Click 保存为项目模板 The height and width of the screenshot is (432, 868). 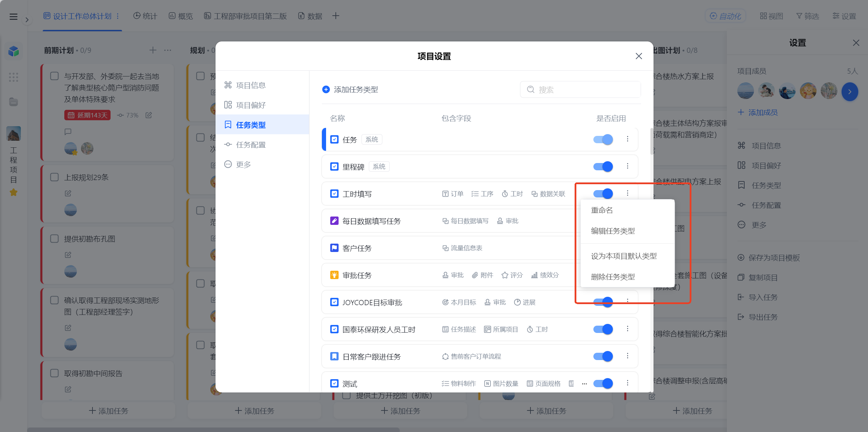(x=769, y=258)
